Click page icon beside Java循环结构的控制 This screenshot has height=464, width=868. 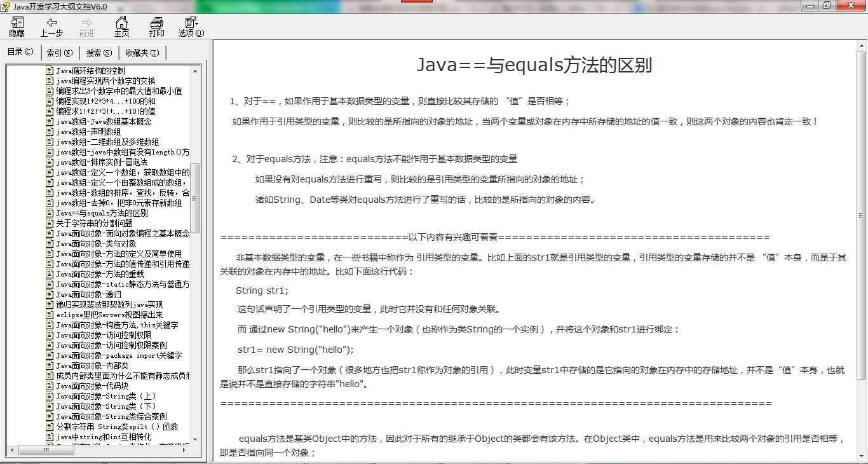pyautogui.click(x=50, y=71)
